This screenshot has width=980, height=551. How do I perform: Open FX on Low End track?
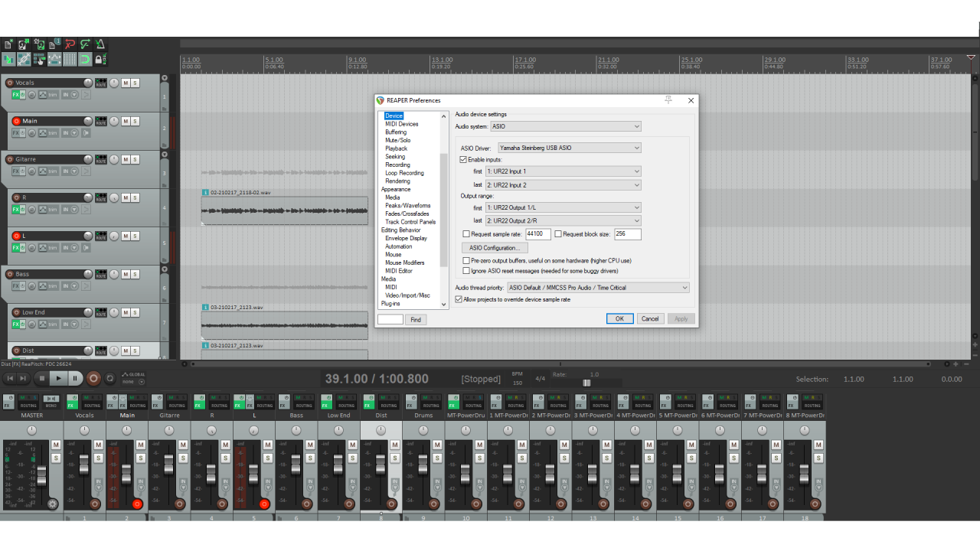click(x=15, y=324)
